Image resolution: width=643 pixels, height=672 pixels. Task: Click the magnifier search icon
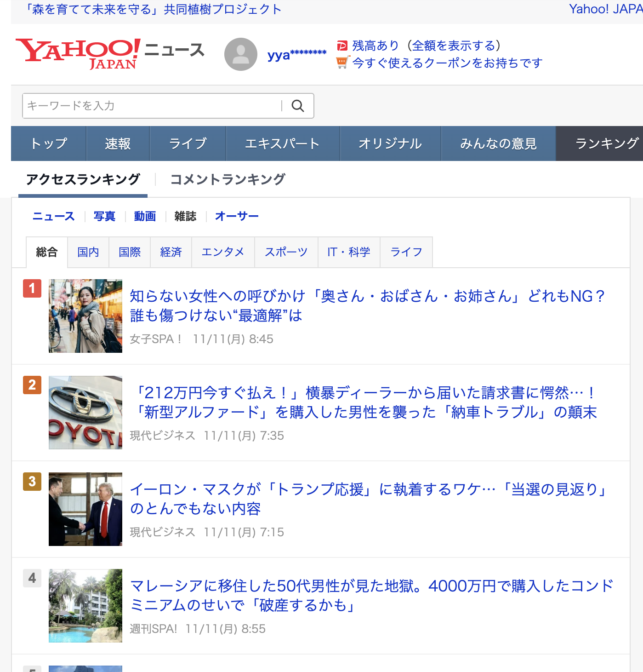coord(298,106)
